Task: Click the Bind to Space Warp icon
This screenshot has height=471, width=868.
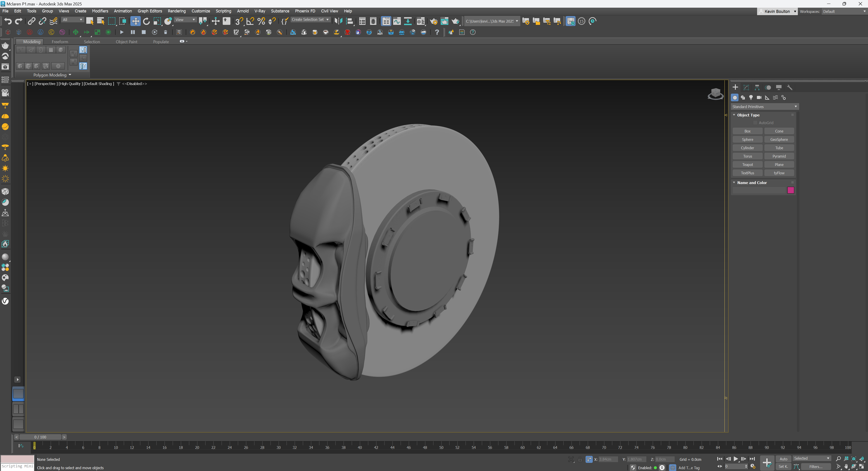Action: click(54, 21)
